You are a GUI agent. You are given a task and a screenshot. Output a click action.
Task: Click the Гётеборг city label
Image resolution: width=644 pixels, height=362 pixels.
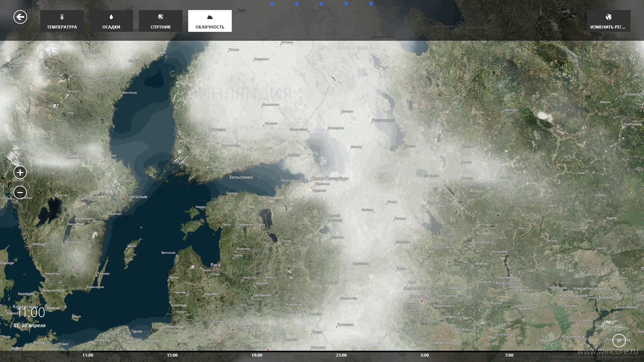coord(39,244)
